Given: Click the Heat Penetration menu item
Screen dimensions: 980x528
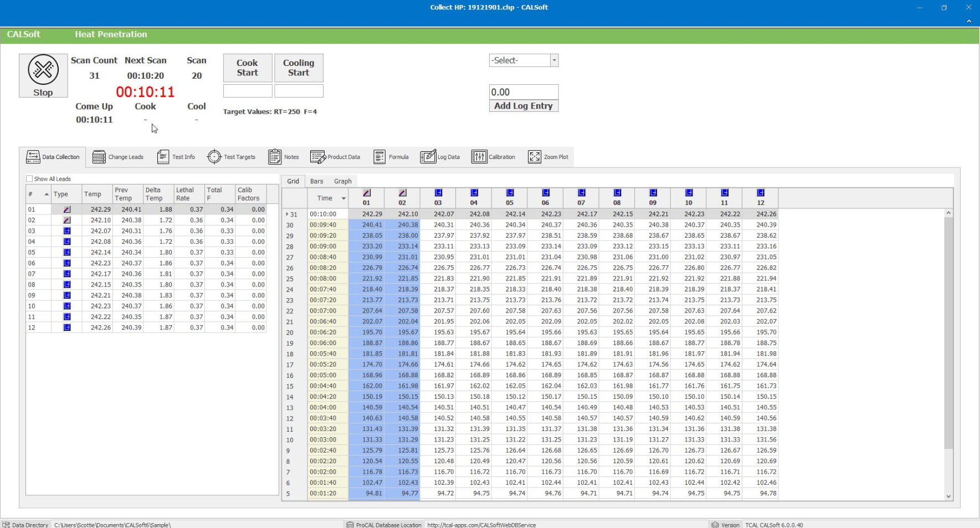Looking at the screenshot, I should [111, 34].
